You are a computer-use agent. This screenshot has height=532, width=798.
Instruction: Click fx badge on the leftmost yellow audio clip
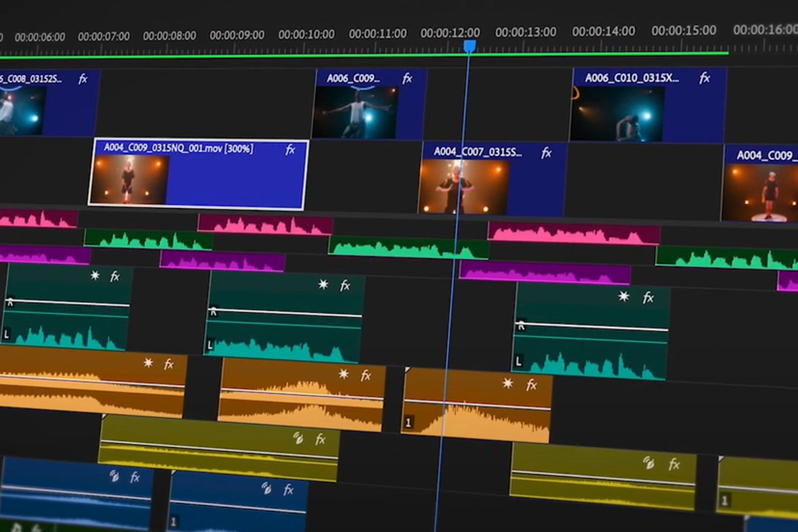[320, 439]
